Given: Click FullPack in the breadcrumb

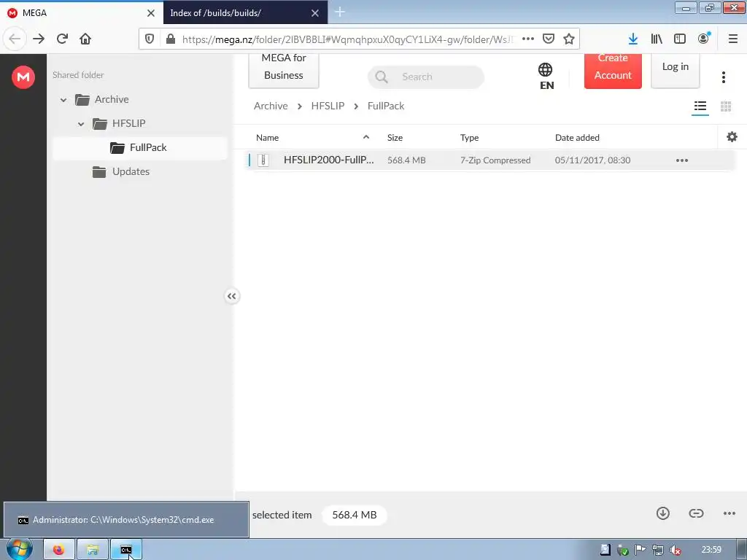Looking at the screenshot, I should [386, 106].
